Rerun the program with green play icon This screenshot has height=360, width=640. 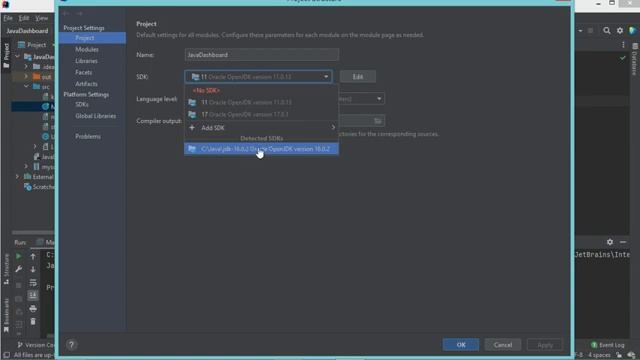(x=18, y=256)
